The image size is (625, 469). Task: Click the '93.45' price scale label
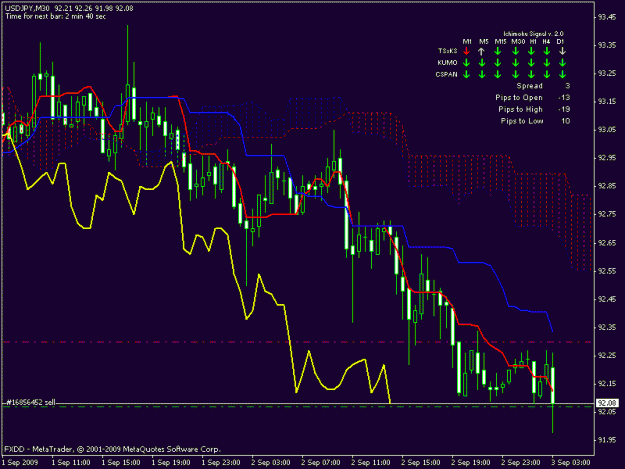point(607,18)
